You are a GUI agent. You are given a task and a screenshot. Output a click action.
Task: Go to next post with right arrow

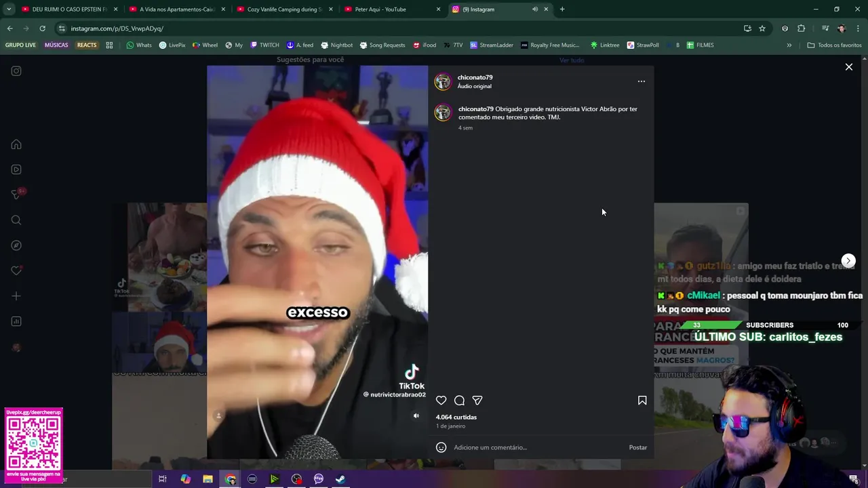click(x=848, y=261)
